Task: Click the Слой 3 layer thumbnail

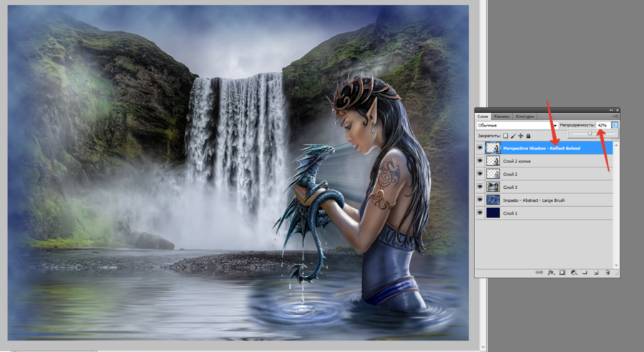Action: [x=493, y=187]
